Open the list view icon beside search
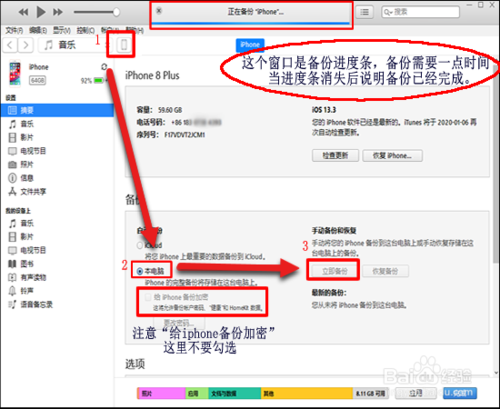The height and width of the screenshot is (409, 500). (364, 12)
